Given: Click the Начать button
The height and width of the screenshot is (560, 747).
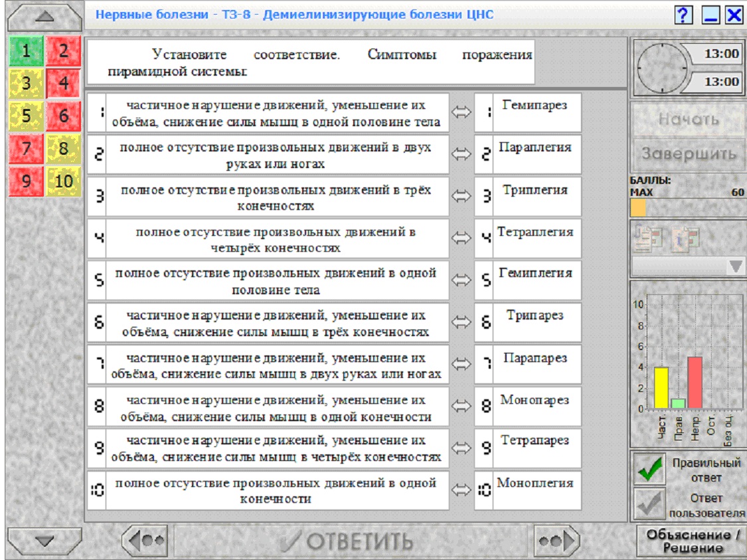Looking at the screenshot, I should click(689, 119).
